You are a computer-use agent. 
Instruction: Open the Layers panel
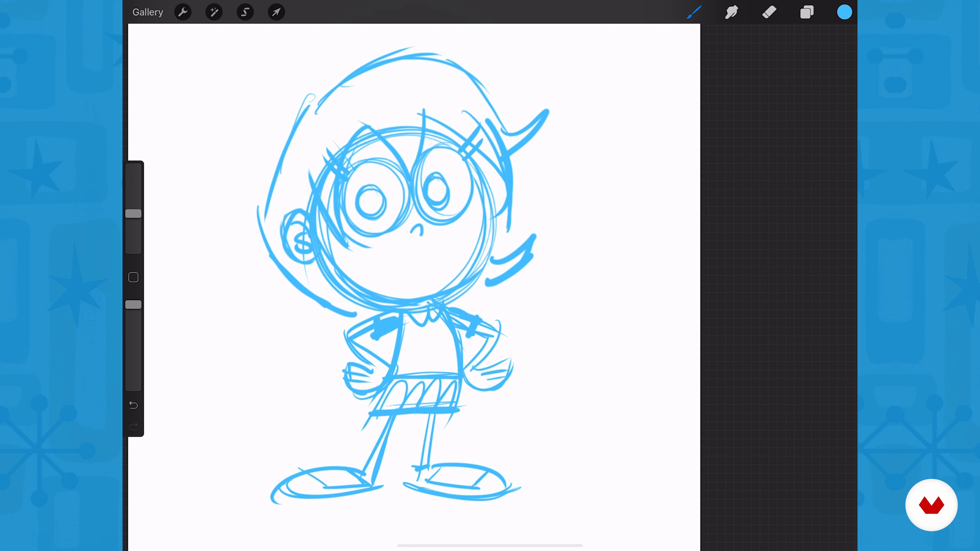pos(806,12)
